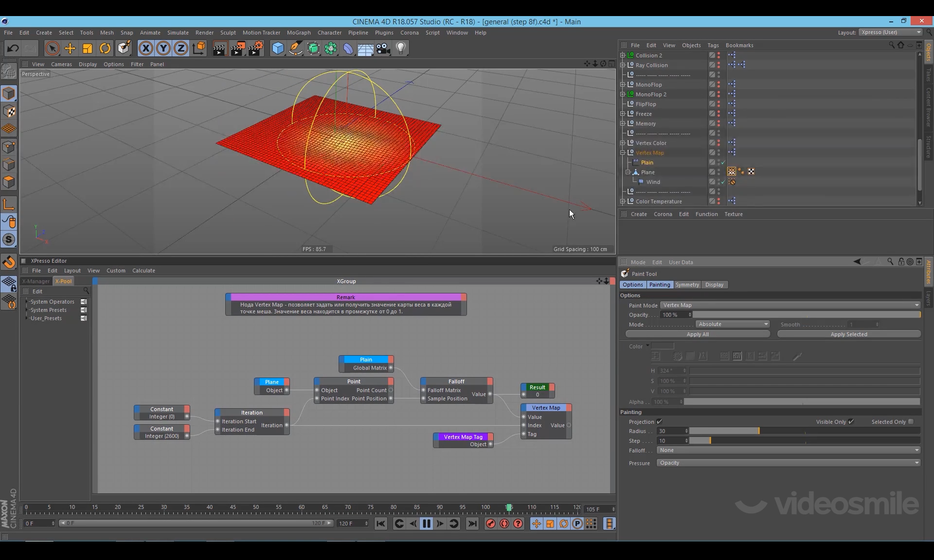This screenshot has height=560, width=934.
Task: Collapse the Vertex Map tree item
Action: tap(623, 153)
